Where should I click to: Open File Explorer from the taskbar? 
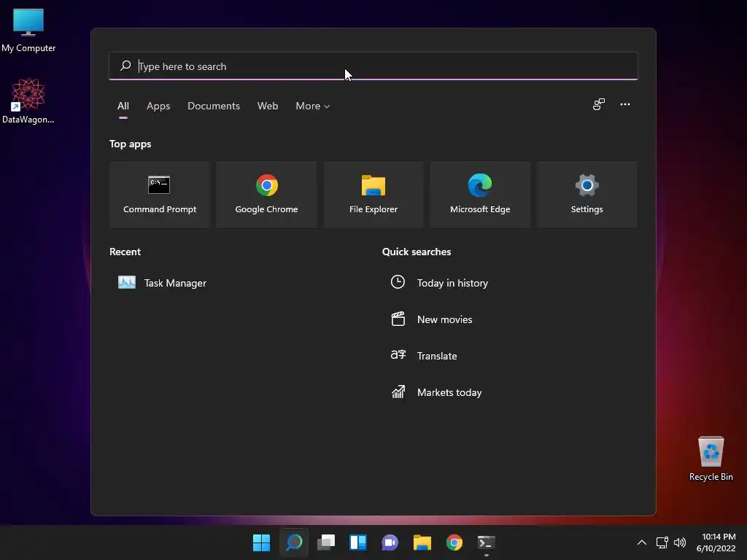pos(422,542)
